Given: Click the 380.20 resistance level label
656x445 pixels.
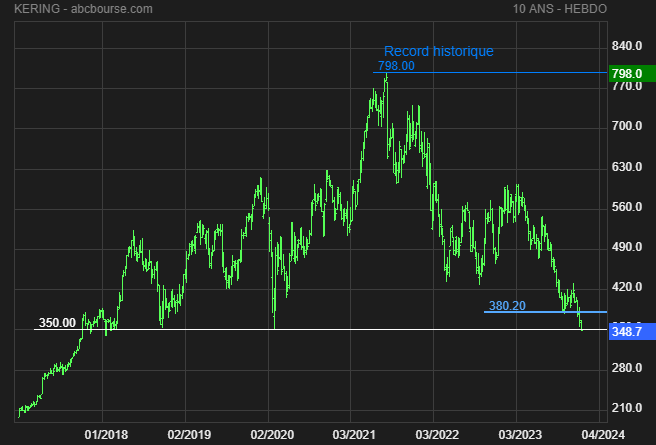Looking at the screenshot, I should 507,306.
